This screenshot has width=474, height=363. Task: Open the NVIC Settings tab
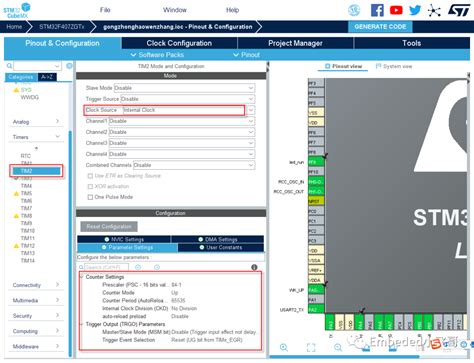coord(124,239)
